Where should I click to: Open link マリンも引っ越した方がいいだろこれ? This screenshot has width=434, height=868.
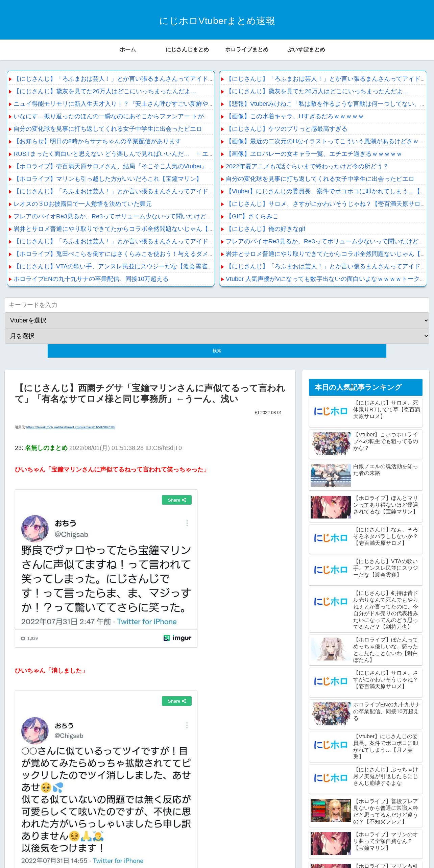(x=107, y=179)
